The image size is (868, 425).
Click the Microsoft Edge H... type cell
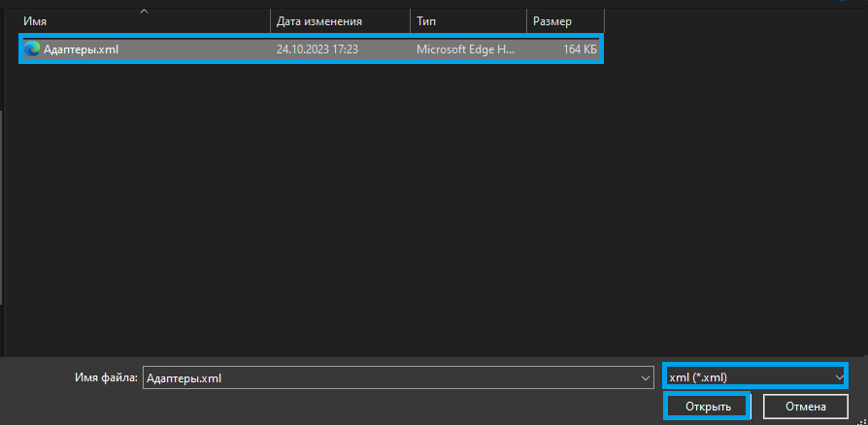coord(465,49)
